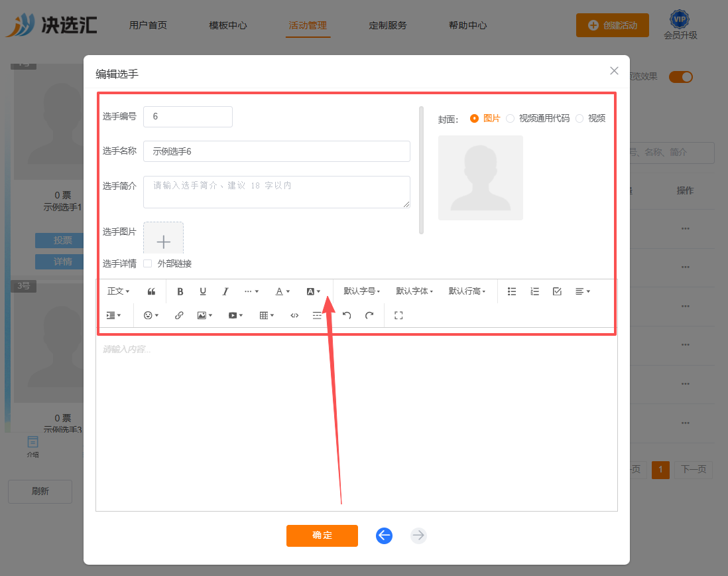Click the 下一页 pagination button

pyautogui.click(x=694, y=470)
